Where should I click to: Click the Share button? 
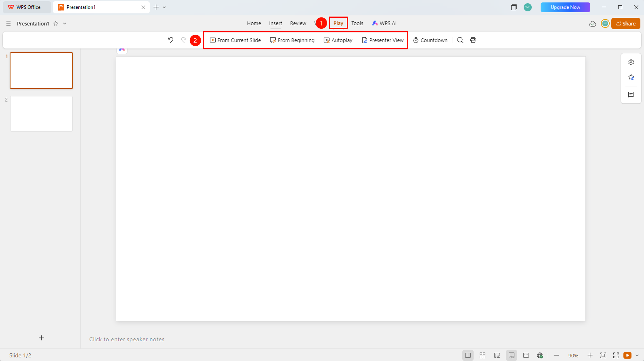coord(626,23)
